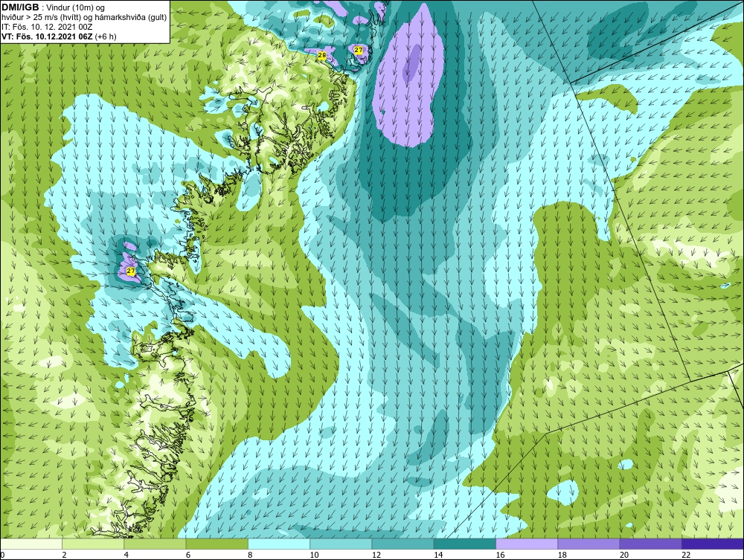
Task: Pick the teal 12–14 m/s legend swatch
Action: (x=403, y=544)
